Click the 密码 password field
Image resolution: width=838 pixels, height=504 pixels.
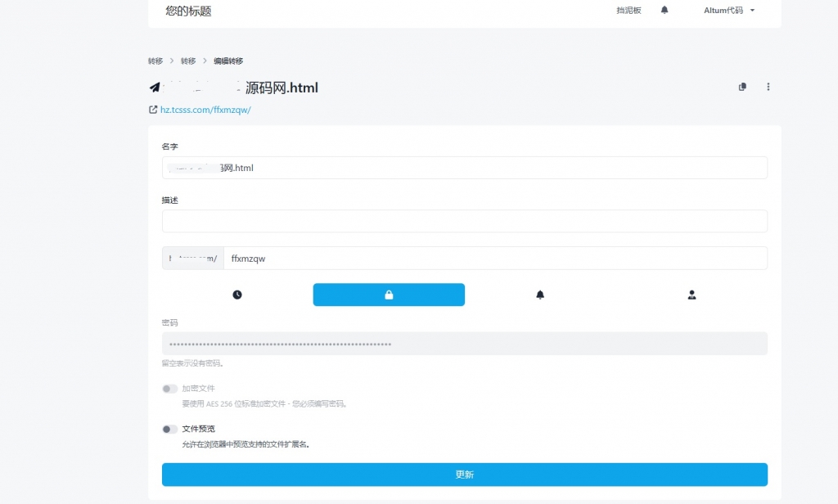[464, 344]
